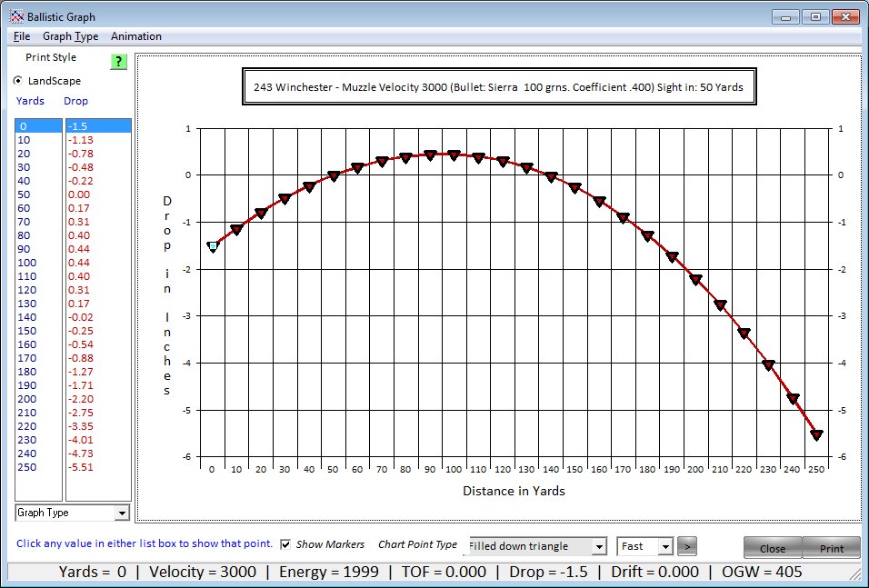
Task: Maximize the Ballistic Graph window
Action: pyautogui.click(x=815, y=16)
